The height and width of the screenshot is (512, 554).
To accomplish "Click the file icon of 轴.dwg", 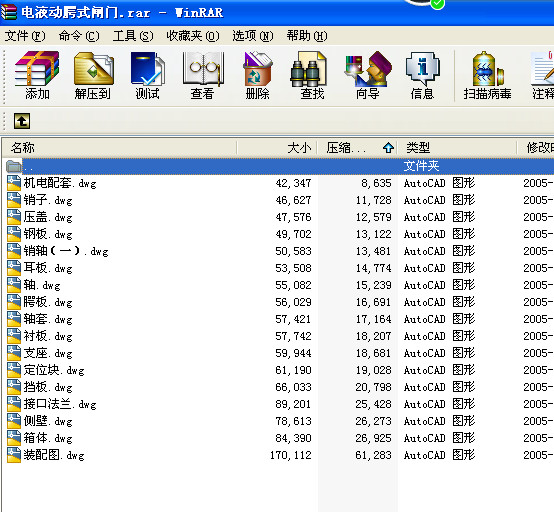I will (x=14, y=285).
